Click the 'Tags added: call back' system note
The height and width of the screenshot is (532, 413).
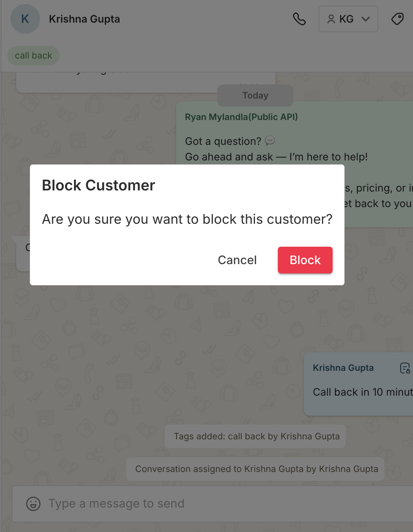[256, 436]
